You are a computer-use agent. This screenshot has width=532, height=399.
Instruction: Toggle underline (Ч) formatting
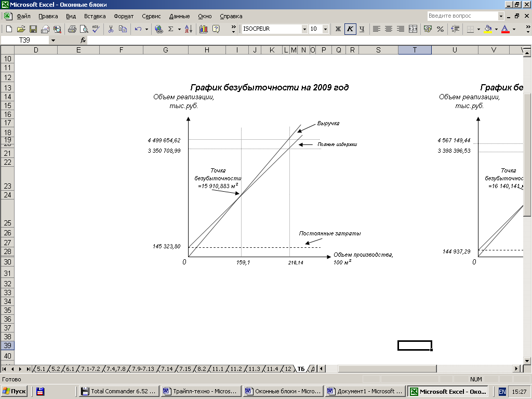[x=362, y=29]
